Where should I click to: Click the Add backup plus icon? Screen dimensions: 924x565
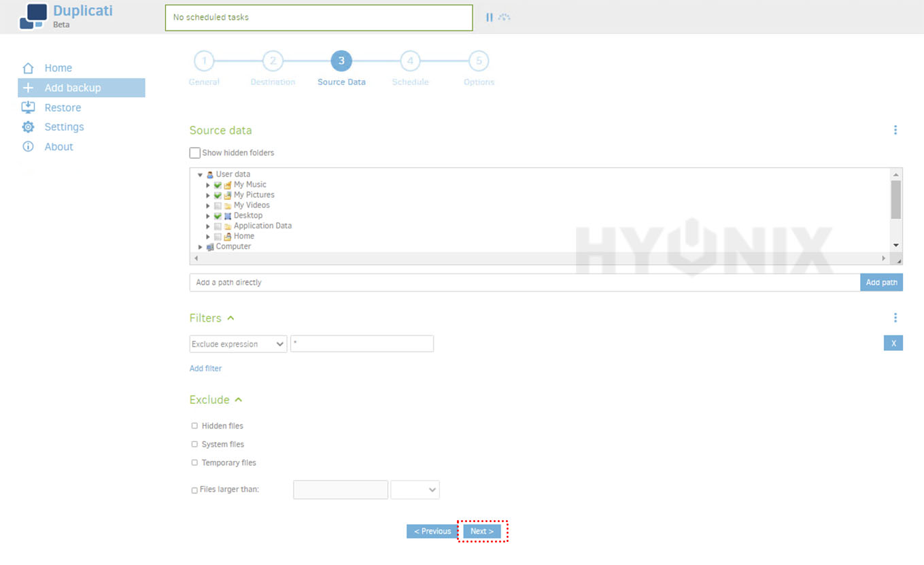coord(27,88)
